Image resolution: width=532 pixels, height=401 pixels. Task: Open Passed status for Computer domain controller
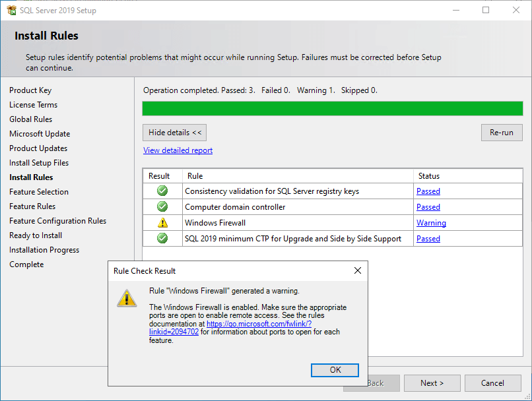428,207
